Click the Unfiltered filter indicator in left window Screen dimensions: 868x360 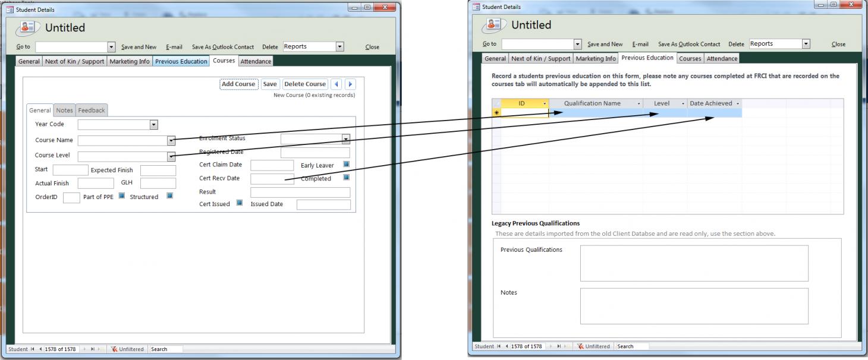[x=127, y=349]
